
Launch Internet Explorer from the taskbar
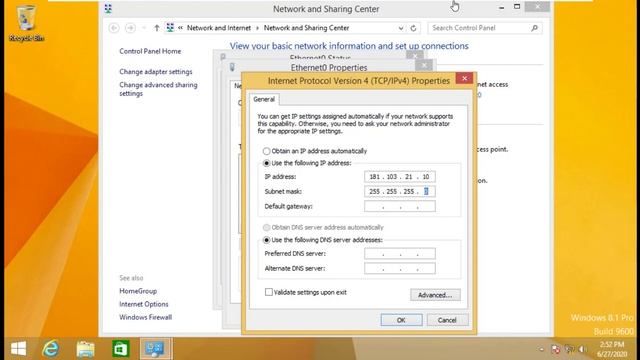(51, 349)
